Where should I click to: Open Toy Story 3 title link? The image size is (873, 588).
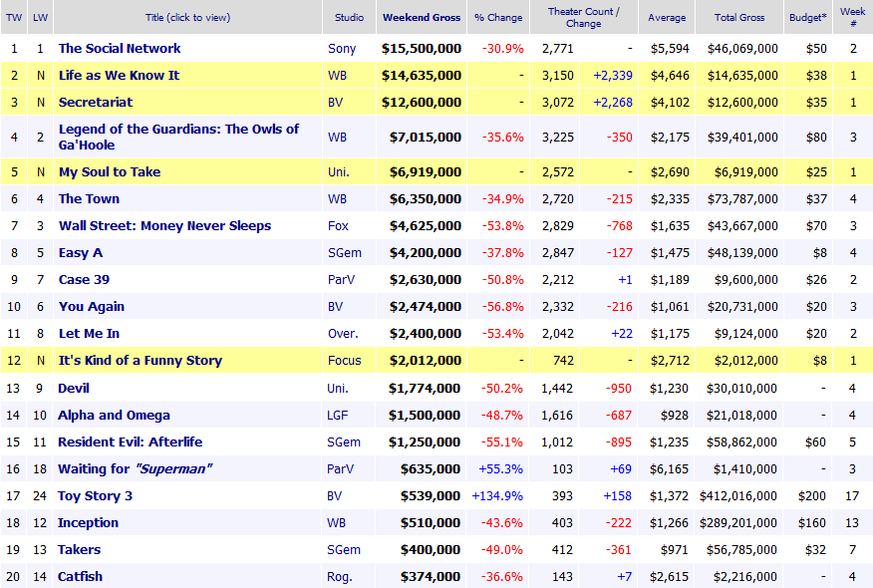(96, 495)
